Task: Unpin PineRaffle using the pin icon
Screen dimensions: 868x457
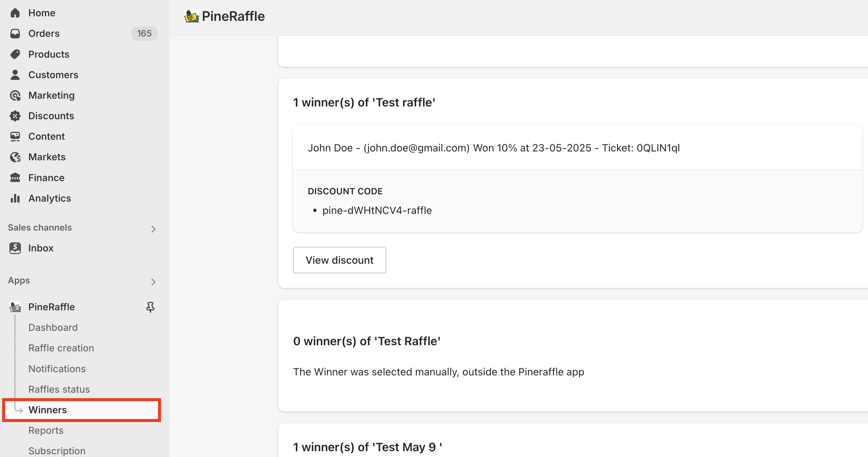Action: point(150,307)
